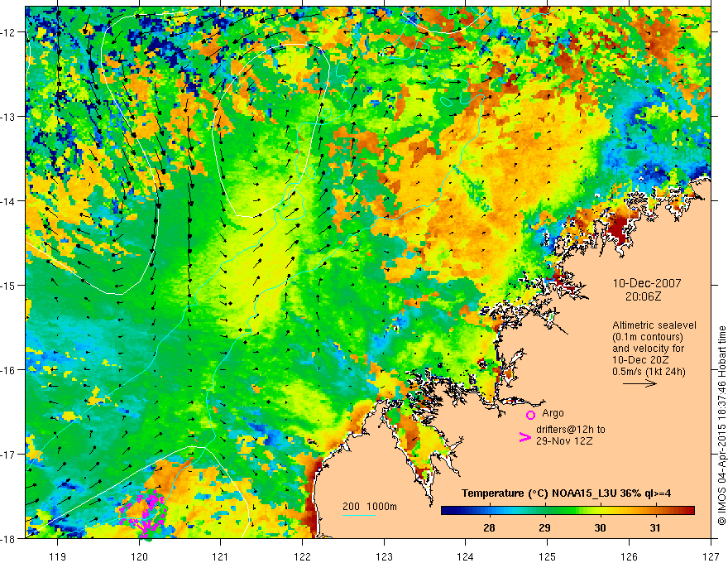The height and width of the screenshot is (563, 728).
Task: Click the color bar tick label 30
Action: point(600,527)
